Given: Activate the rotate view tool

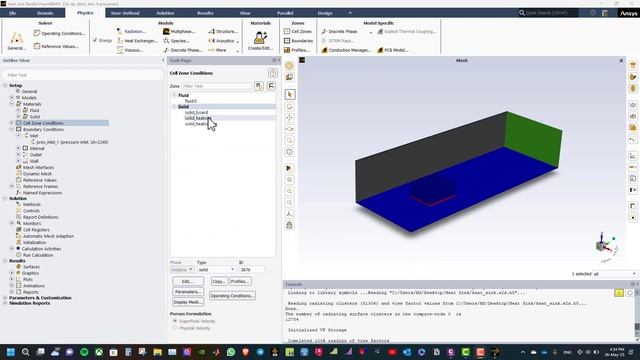Looking at the screenshot, I should click(289, 107).
